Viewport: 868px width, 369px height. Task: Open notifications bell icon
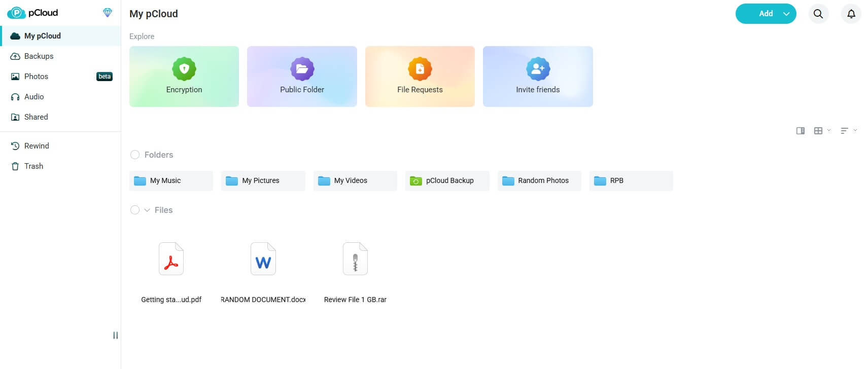851,14
